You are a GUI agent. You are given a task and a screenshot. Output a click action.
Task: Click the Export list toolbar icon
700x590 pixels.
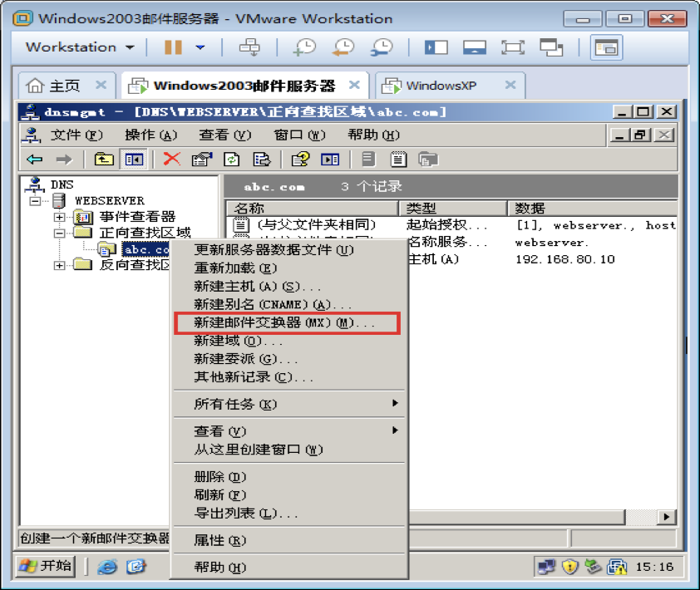262,159
